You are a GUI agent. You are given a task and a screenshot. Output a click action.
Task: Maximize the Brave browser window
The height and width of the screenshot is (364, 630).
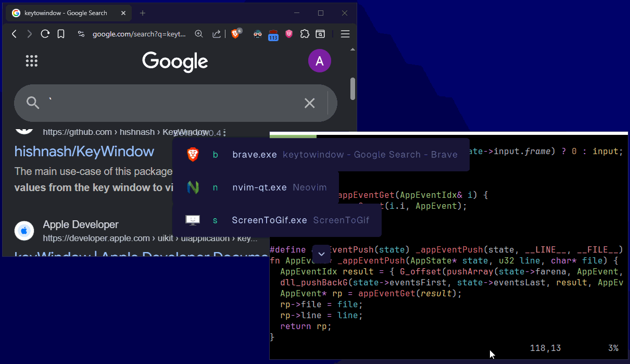[x=321, y=13]
